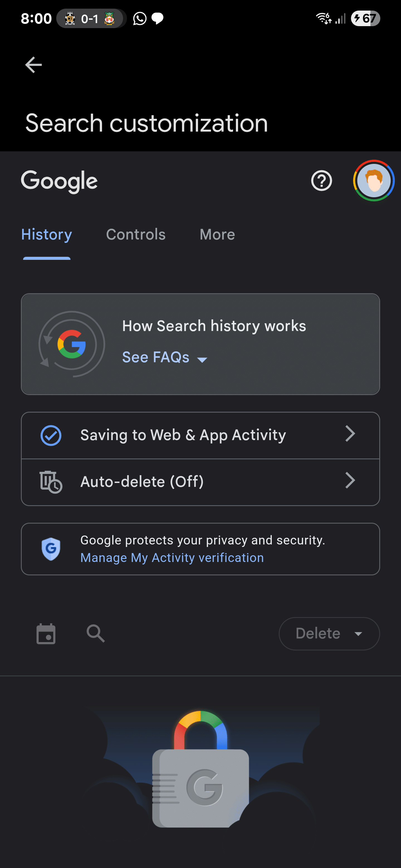Expand the See FAQs dropdown

pyautogui.click(x=165, y=357)
